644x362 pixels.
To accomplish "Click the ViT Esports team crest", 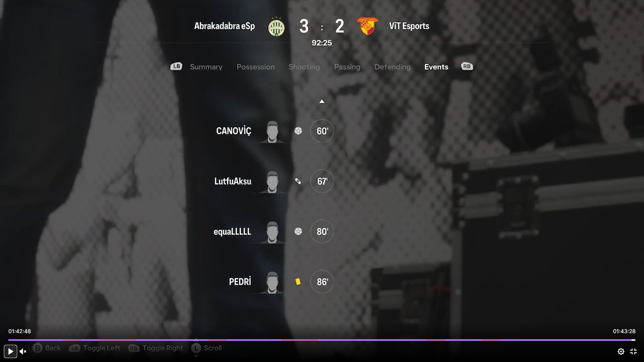I will (x=368, y=26).
